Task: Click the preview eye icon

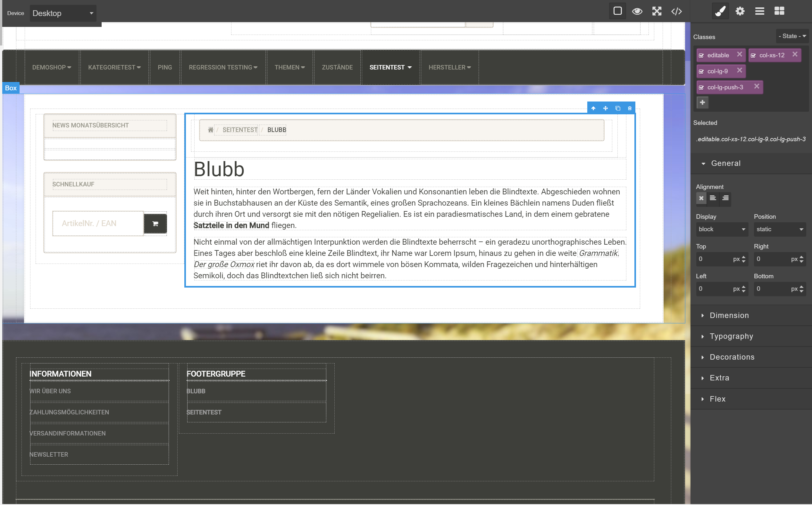Action: (637, 11)
